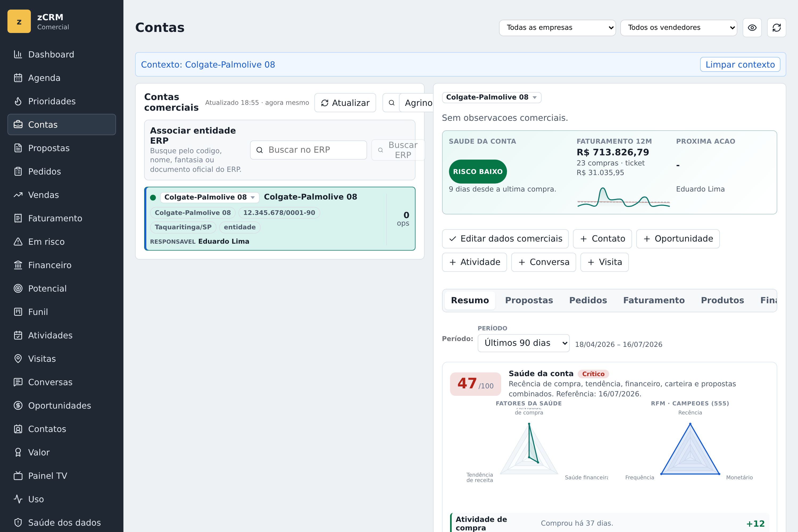
Task: Click the R$ 713.826,79 billing value
Action: click(x=613, y=152)
